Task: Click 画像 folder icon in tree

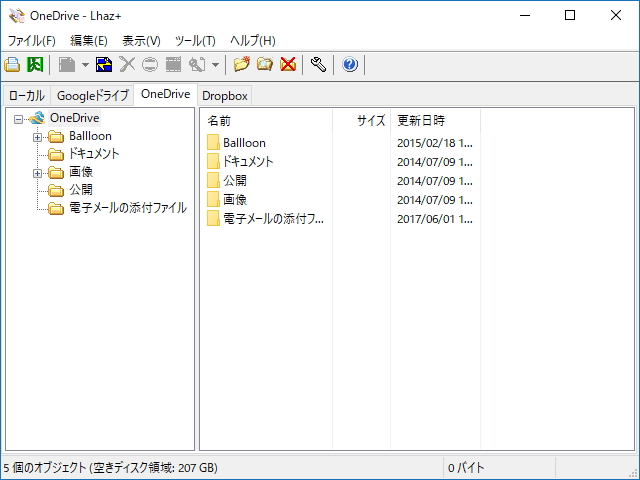Action: tap(56, 173)
